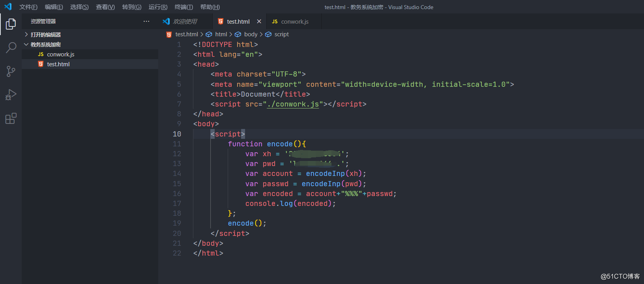Click the 'var encoded = account' line
The image size is (644, 284).
pyautogui.click(x=321, y=194)
